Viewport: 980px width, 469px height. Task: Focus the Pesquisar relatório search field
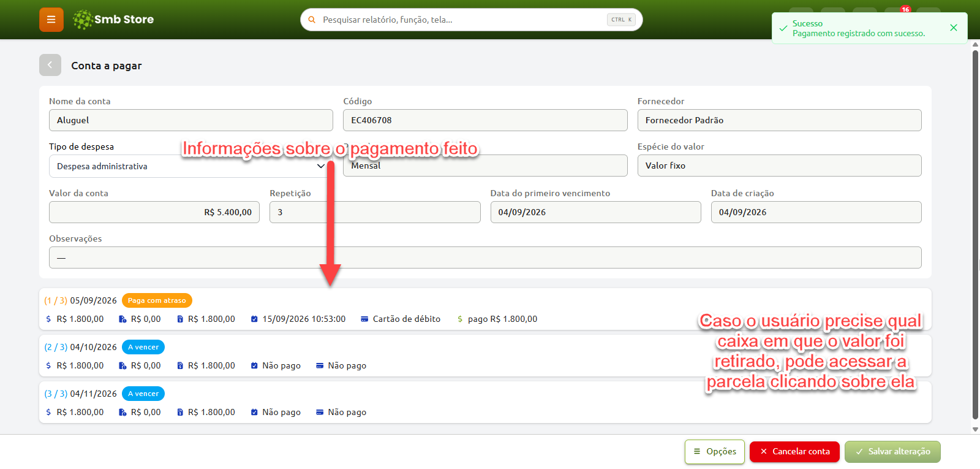coord(472,20)
